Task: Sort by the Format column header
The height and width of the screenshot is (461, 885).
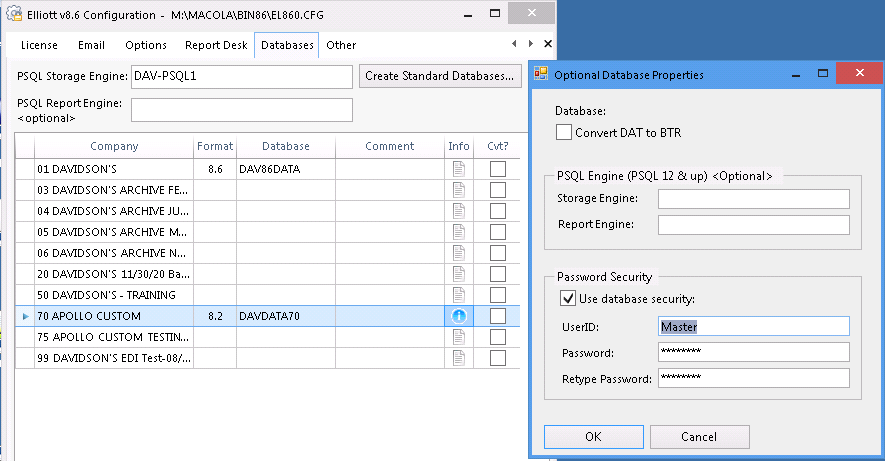Action: pyautogui.click(x=215, y=146)
